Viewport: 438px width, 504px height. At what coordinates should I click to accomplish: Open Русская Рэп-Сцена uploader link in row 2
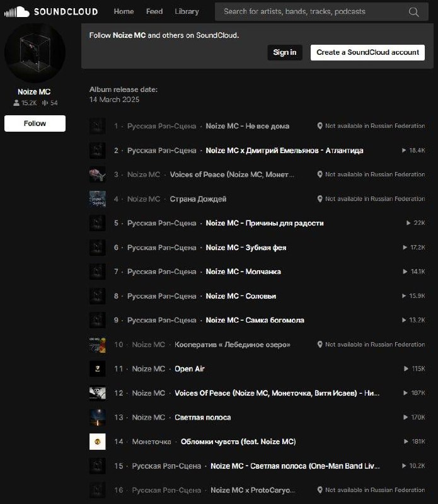coord(161,151)
